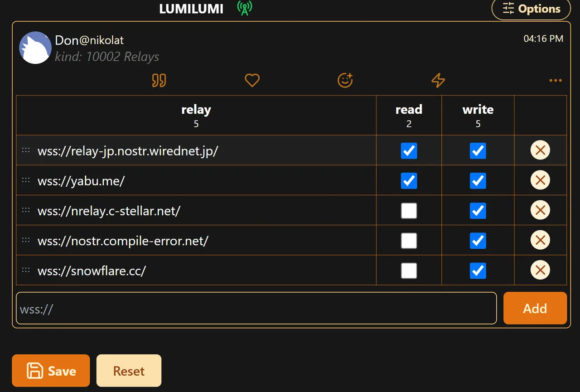The image size is (580, 392).
Task: Like the post with heart icon
Action: pos(252,81)
